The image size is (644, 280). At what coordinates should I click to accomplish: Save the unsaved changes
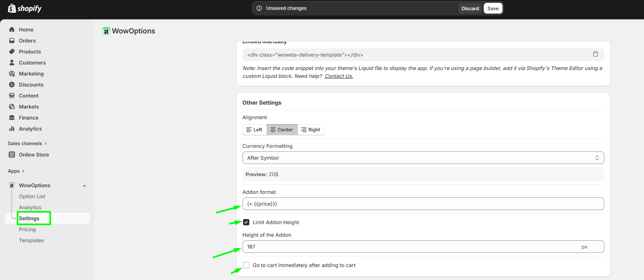[x=493, y=8]
